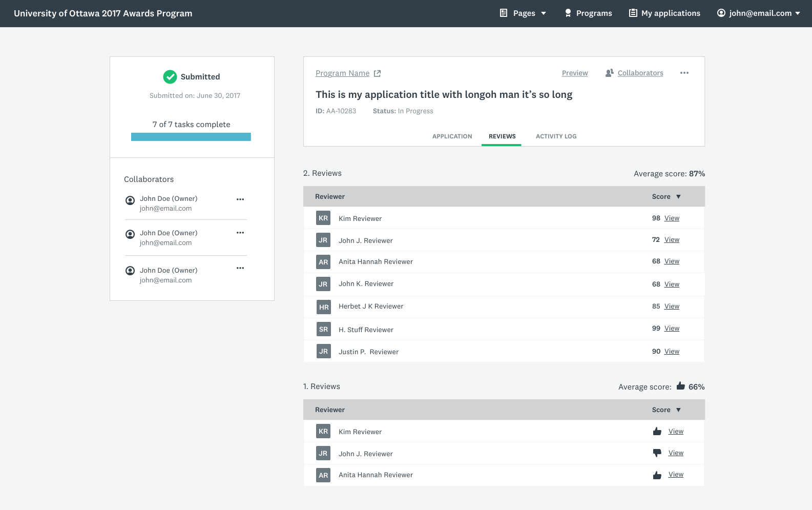Switch to the Activity Log tab
The image size is (812, 510).
click(556, 136)
